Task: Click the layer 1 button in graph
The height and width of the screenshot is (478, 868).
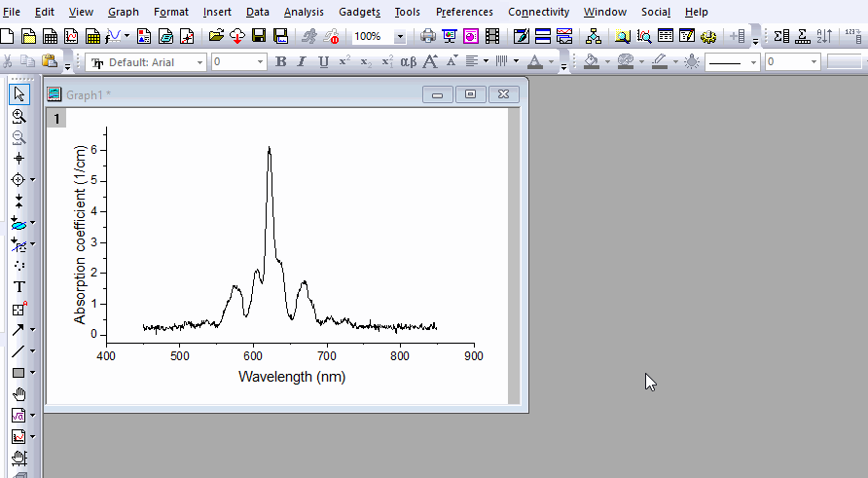Action: 56,119
